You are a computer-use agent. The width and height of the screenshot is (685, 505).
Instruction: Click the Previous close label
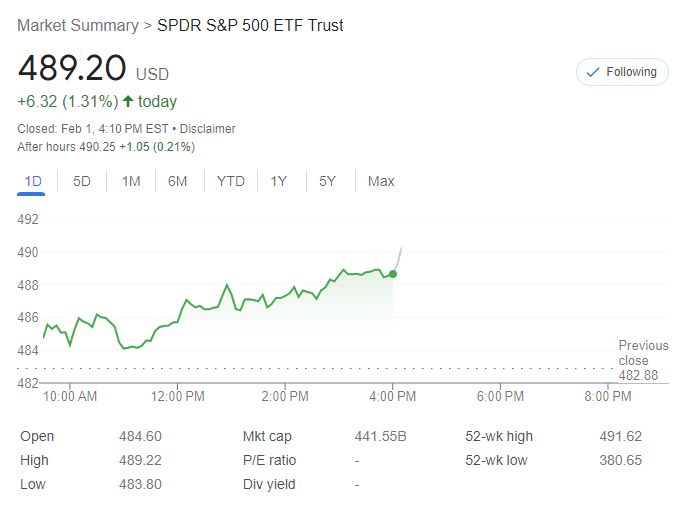click(643, 353)
